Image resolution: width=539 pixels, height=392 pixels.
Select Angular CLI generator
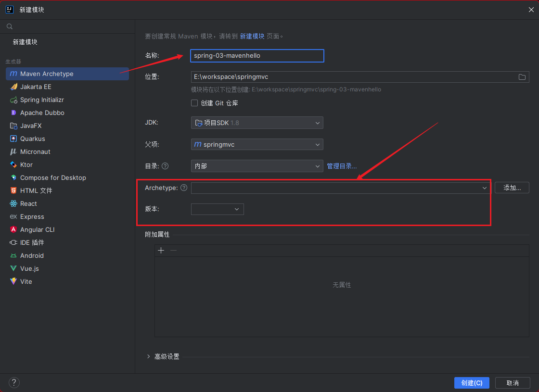(67, 229)
